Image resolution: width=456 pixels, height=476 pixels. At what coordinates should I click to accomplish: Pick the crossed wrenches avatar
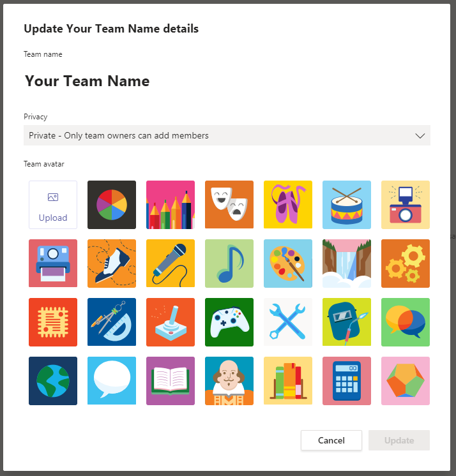click(288, 322)
